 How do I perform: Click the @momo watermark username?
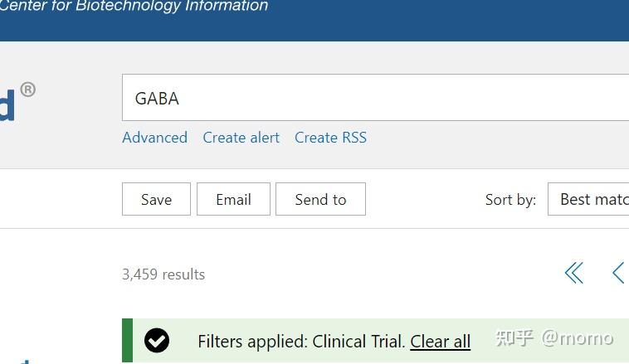coord(578,337)
